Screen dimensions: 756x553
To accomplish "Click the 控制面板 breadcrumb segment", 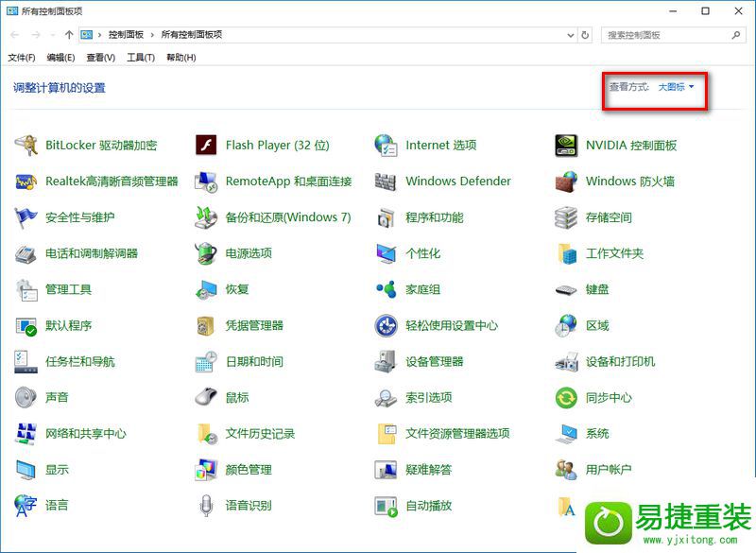I will (x=126, y=35).
